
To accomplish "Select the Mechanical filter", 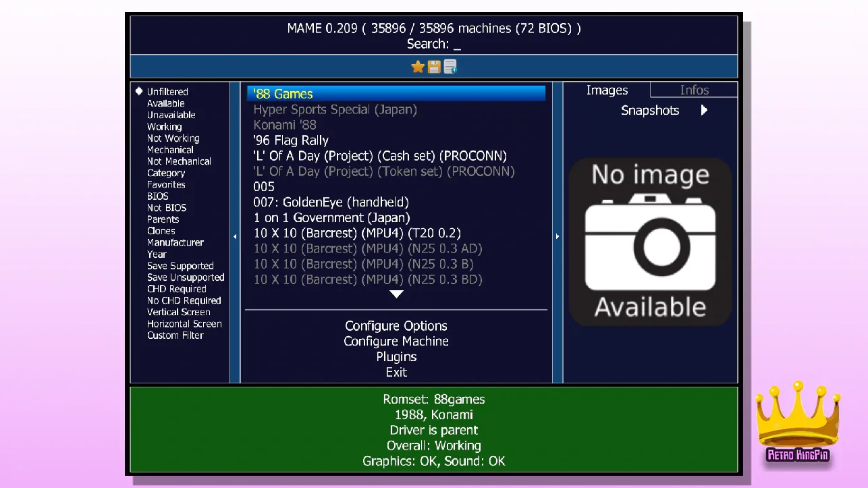I will [170, 150].
